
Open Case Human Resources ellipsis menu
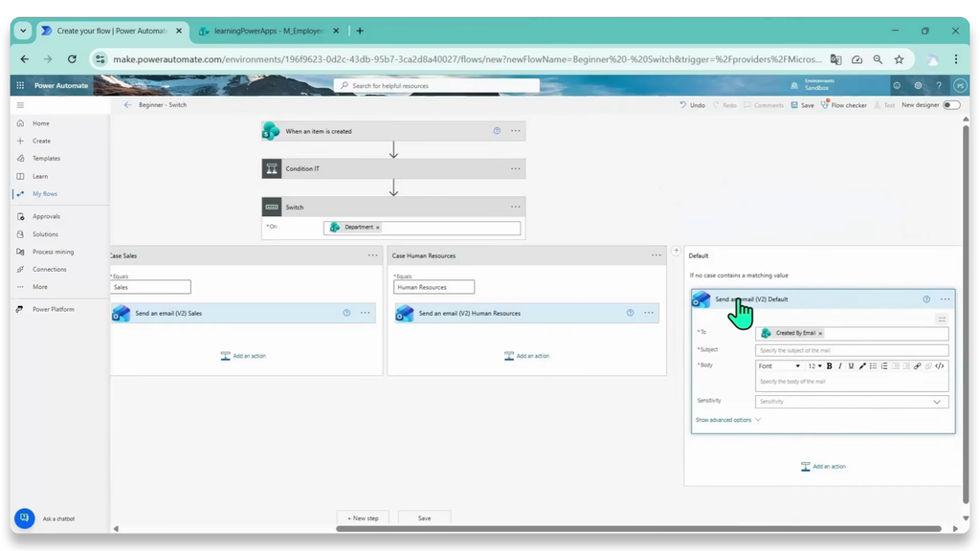pyautogui.click(x=657, y=255)
